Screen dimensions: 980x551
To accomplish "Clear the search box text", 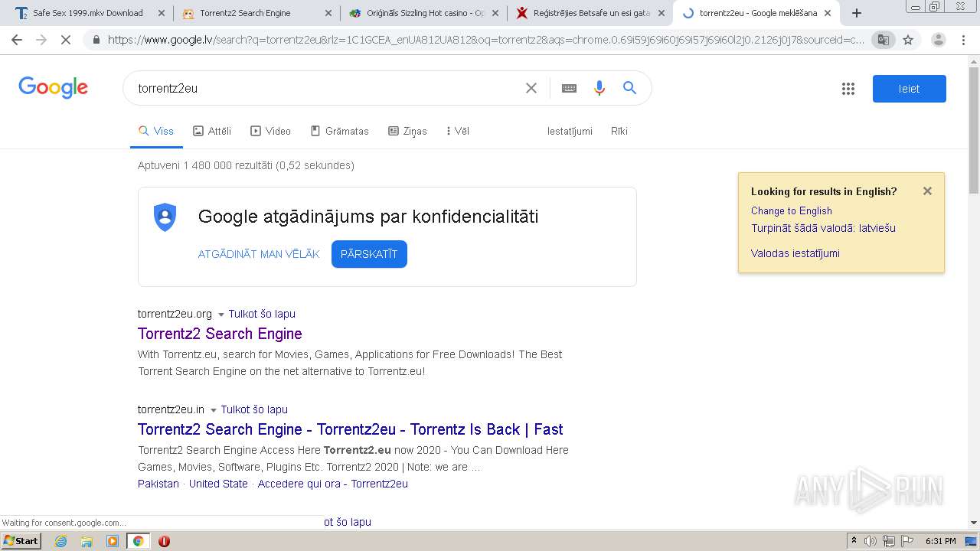I will click(531, 88).
